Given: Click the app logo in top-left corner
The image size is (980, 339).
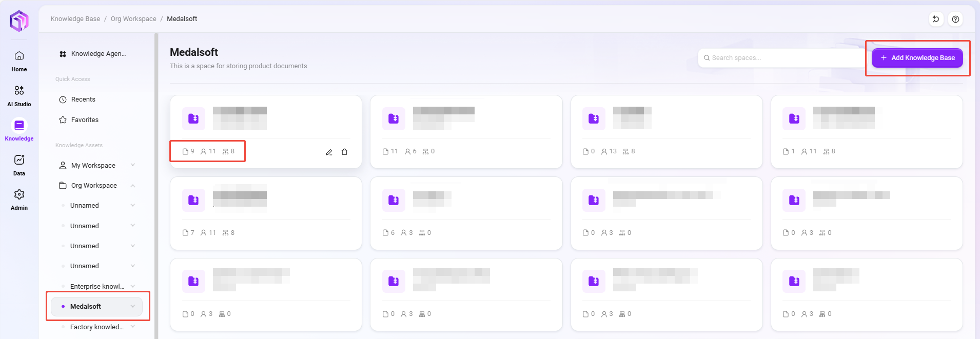Looking at the screenshot, I should click(x=19, y=21).
